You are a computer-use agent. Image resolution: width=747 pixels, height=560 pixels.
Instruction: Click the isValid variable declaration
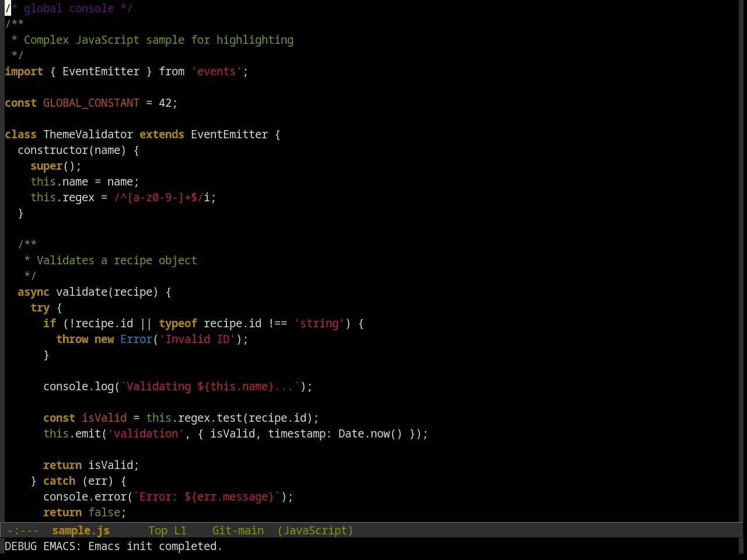pyautogui.click(x=104, y=418)
